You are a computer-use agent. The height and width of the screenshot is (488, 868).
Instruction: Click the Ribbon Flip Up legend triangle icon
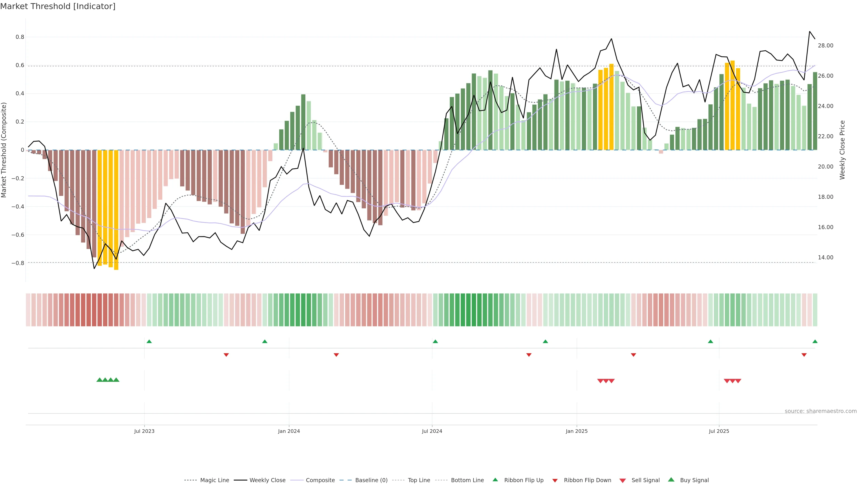[x=495, y=480]
